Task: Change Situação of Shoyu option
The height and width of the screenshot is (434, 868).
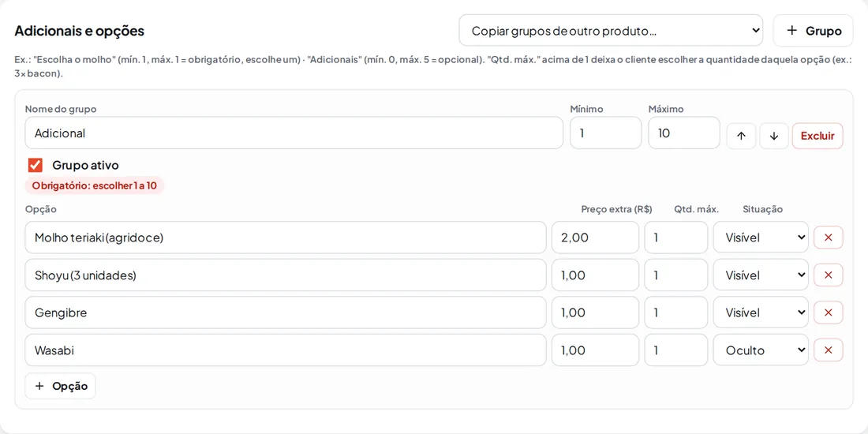Action: (761, 275)
